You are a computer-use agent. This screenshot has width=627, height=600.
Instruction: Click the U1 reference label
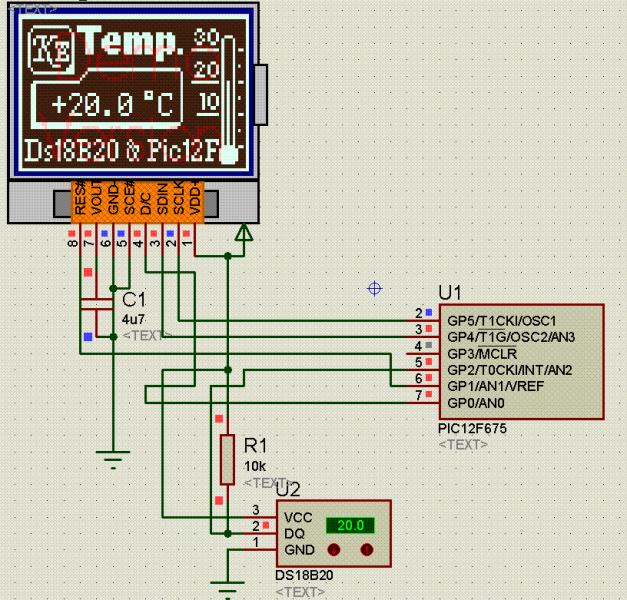point(450,292)
